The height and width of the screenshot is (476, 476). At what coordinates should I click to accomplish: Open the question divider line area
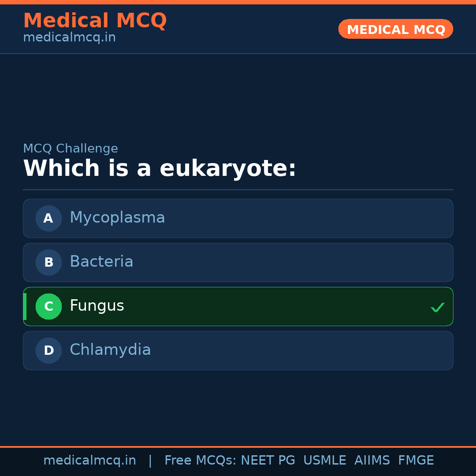(x=238, y=190)
